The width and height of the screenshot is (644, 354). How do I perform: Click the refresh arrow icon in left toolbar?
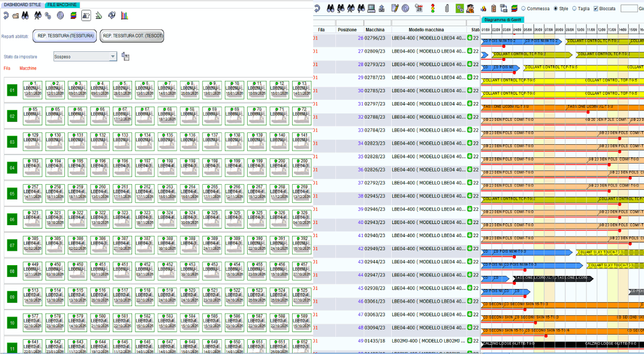[6, 15]
